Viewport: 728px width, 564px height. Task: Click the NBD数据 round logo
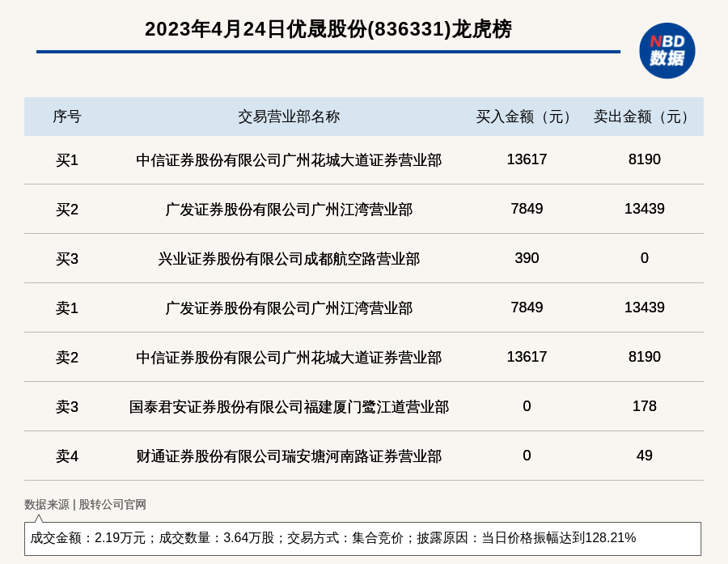pos(667,51)
